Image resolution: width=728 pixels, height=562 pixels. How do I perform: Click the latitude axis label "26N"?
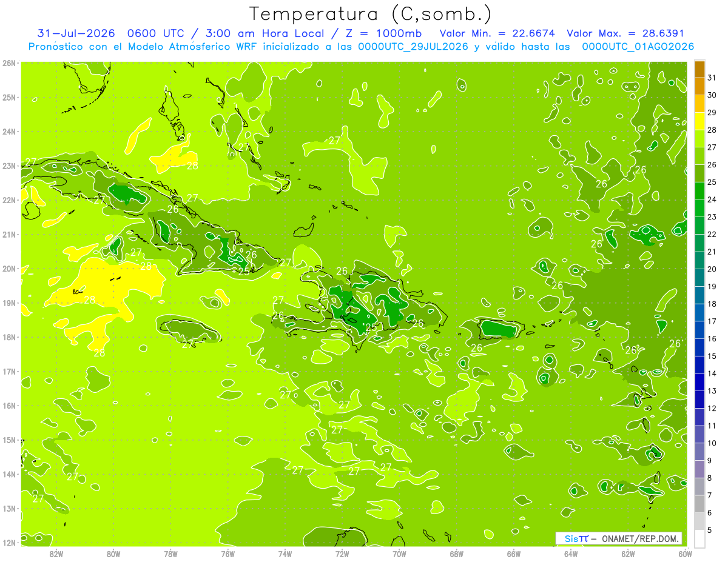9,62
